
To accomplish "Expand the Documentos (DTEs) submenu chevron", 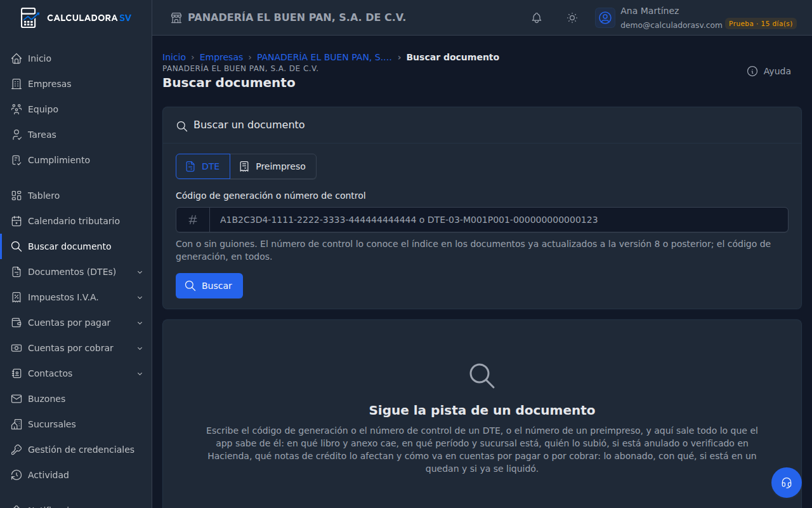I will (140, 272).
